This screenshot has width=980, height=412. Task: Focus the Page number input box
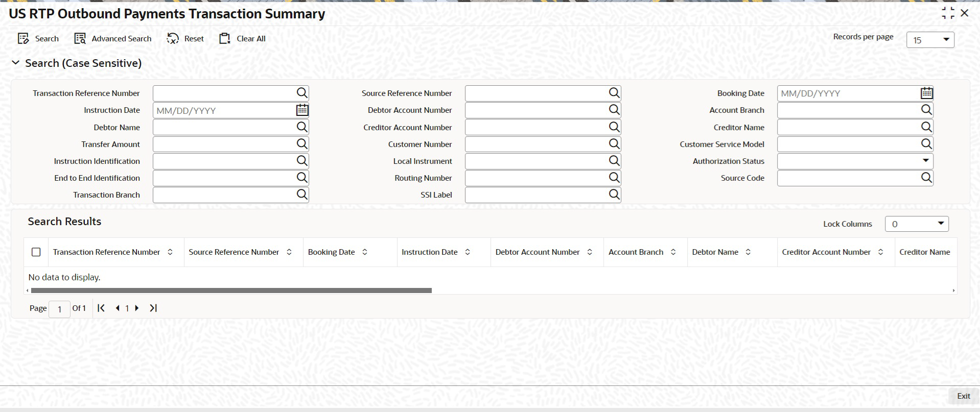[59, 309]
